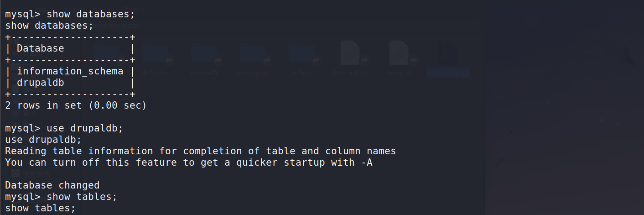This screenshot has width=644, height=215.
Task: Click the 'Database' table header text
Action: click(41, 48)
